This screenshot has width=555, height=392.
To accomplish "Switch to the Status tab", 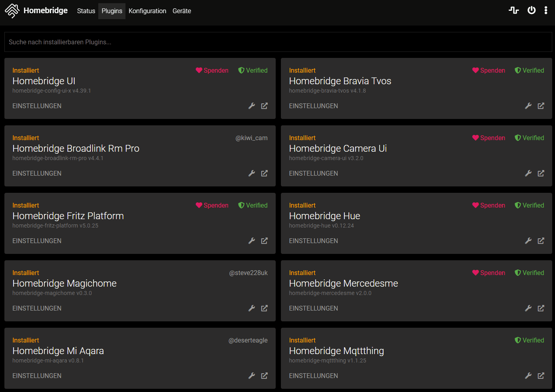I will pyautogui.click(x=86, y=11).
